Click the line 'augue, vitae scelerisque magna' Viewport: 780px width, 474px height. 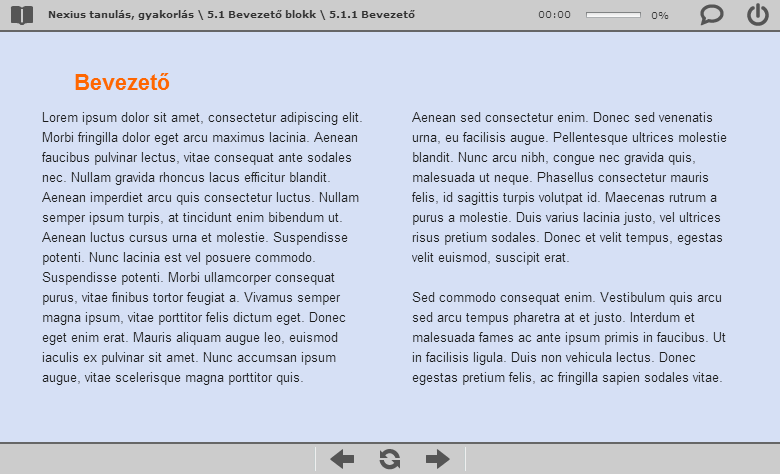173,378
